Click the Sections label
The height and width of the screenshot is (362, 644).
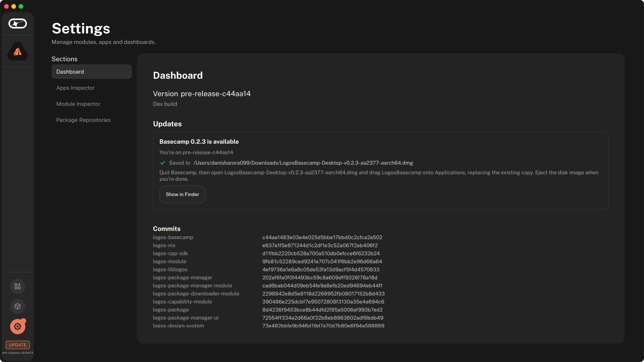(x=64, y=59)
